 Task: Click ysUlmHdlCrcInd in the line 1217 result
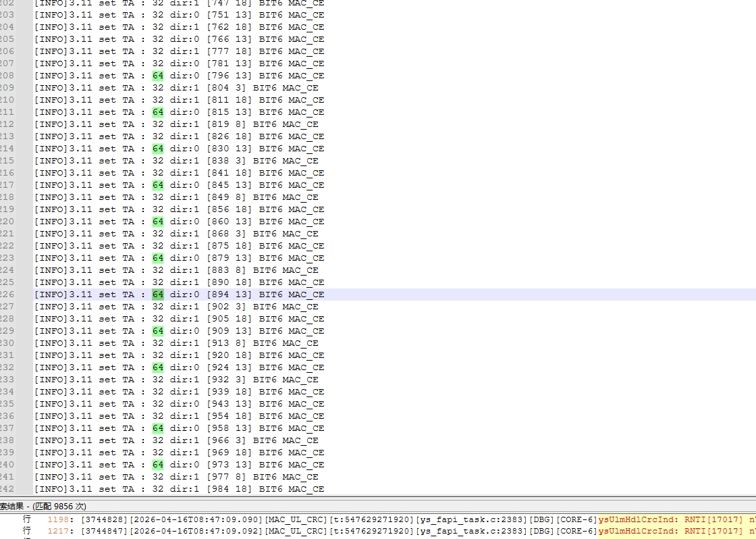639,531
